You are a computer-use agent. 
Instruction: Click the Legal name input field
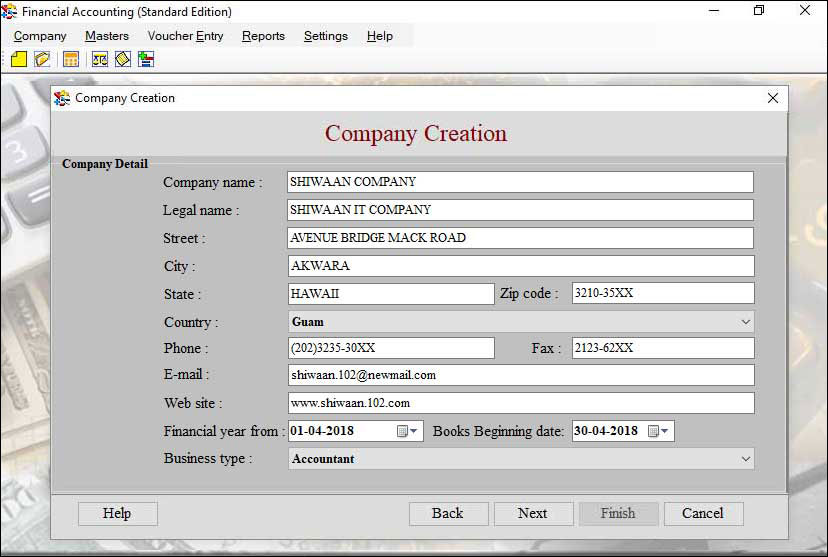tap(521, 210)
